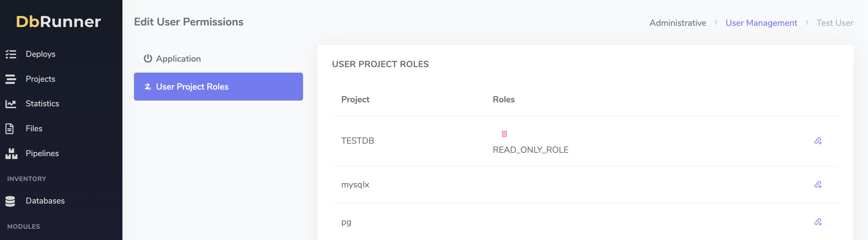Click the Pipelines boxes icon
This screenshot has height=240, width=868.
point(11,154)
